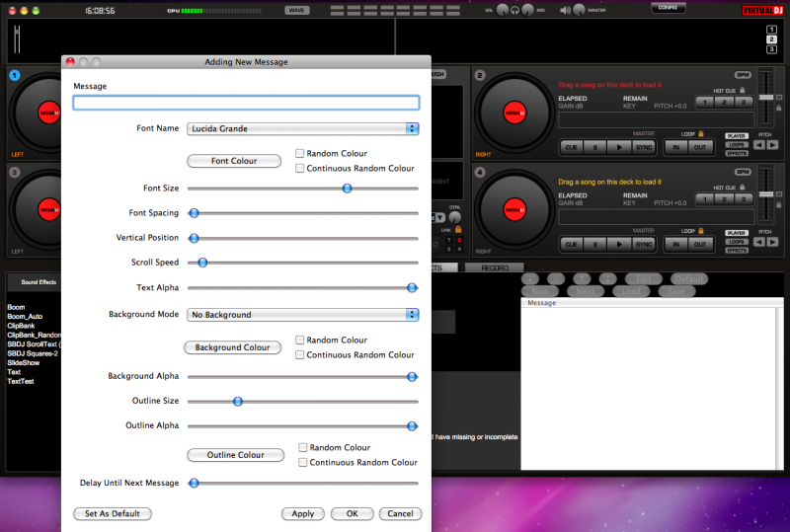Click the Font Size slider handle
790x532 pixels.
point(347,188)
